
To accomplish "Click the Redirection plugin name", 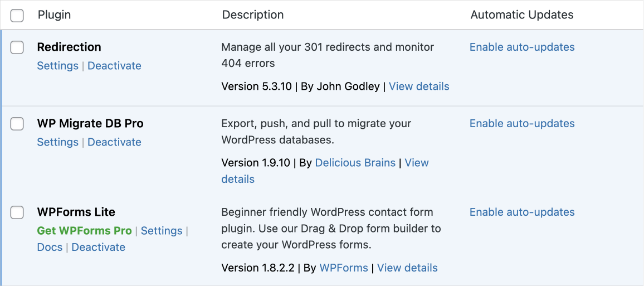I will 69,47.
